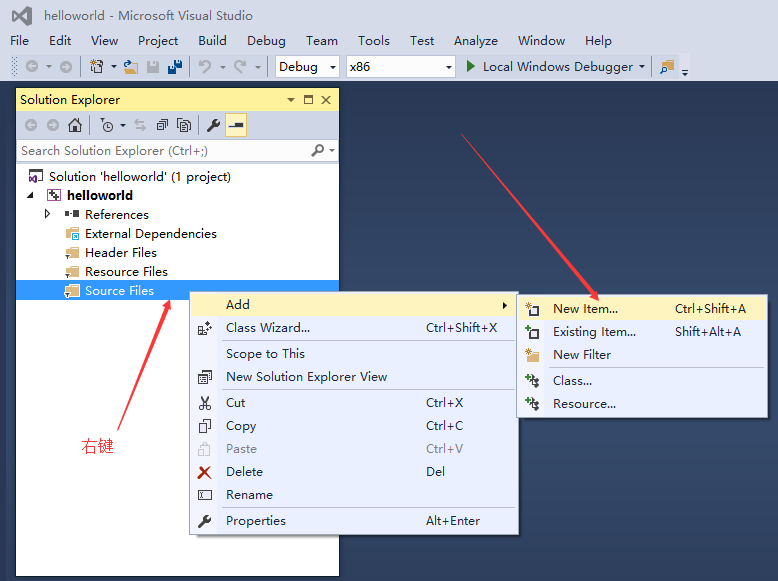Click Show All Files icon in Solution Explorer
The height and width of the screenshot is (581, 778).
tap(184, 125)
